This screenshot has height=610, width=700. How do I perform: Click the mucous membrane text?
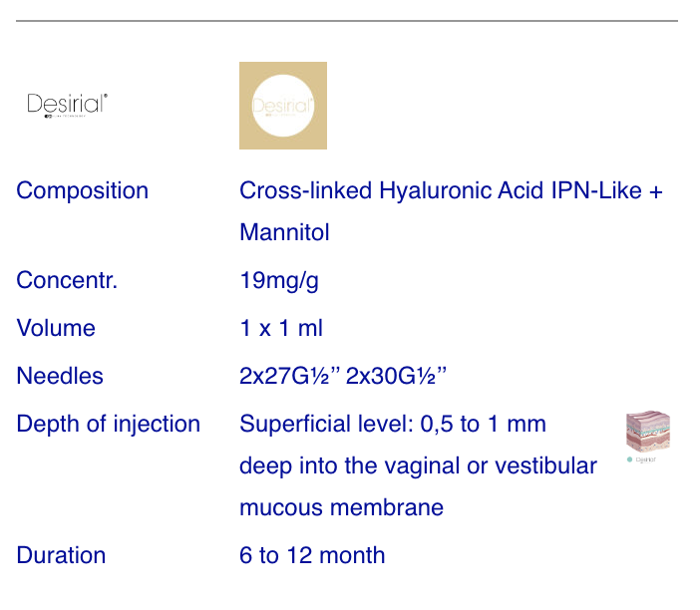[x=341, y=507]
